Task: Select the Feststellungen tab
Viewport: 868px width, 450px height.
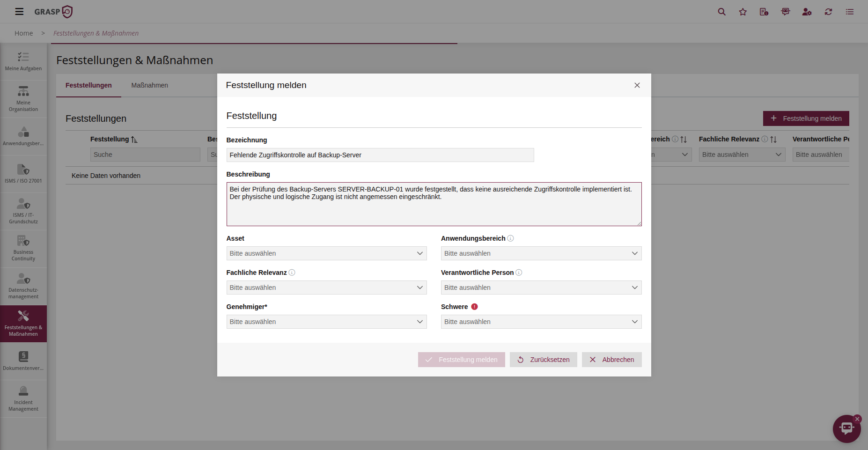Action: pyautogui.click(x=88, y=85)
